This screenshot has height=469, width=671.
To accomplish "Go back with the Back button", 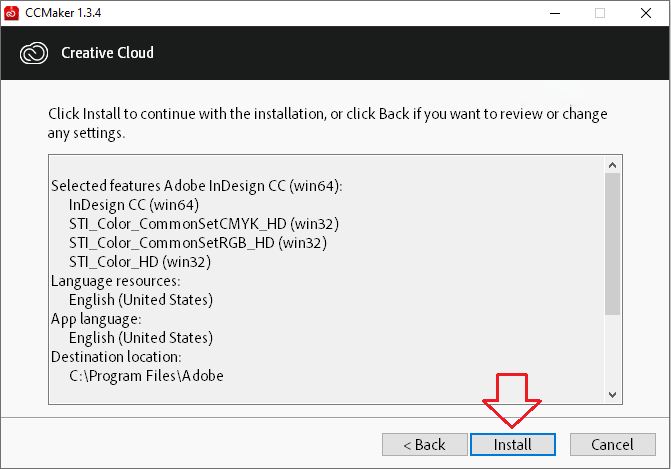I will [x=424, y=444].
